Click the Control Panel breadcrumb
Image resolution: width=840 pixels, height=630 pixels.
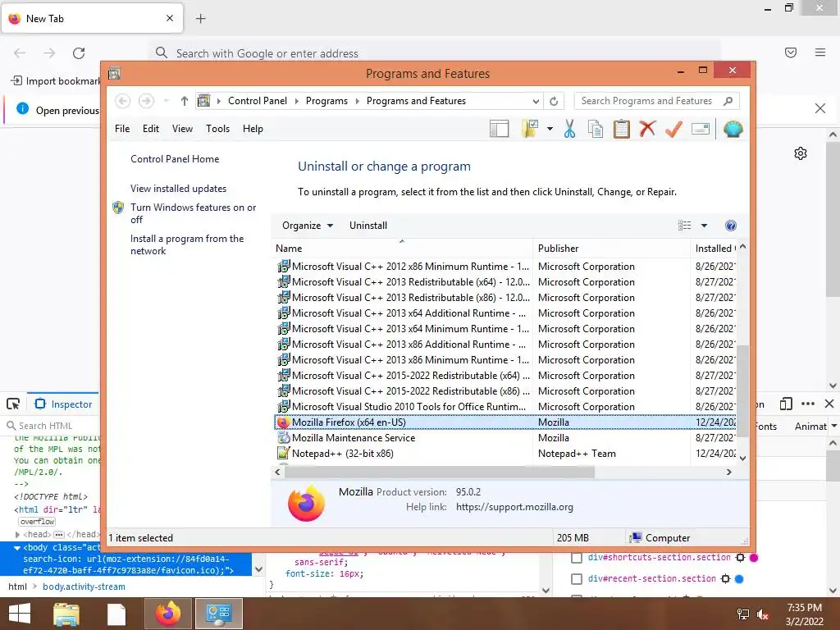258,101
